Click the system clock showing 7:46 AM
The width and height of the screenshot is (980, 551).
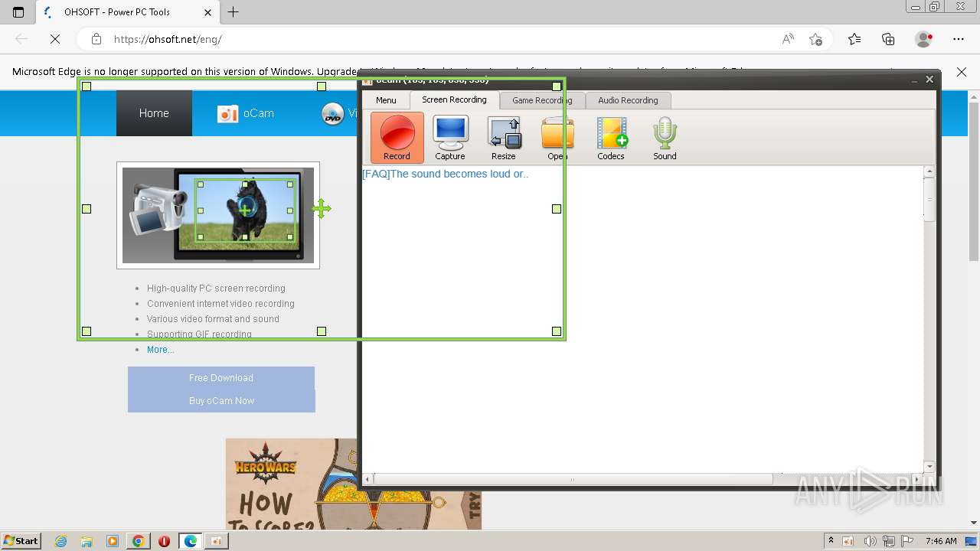point(941,541)
